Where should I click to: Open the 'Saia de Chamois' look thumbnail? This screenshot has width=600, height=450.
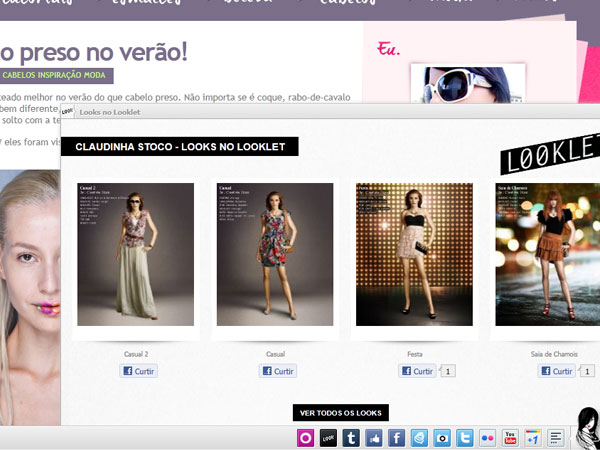[548, 254]
